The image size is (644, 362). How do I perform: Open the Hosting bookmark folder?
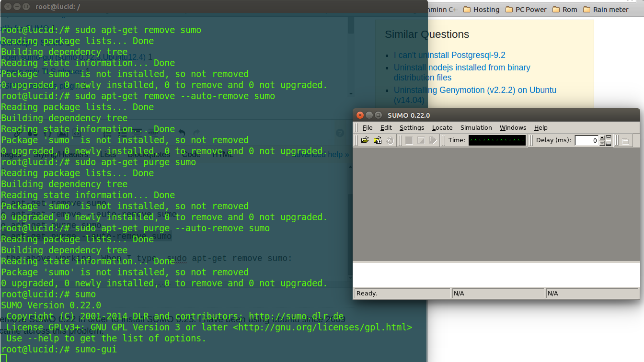coord(481,10)
